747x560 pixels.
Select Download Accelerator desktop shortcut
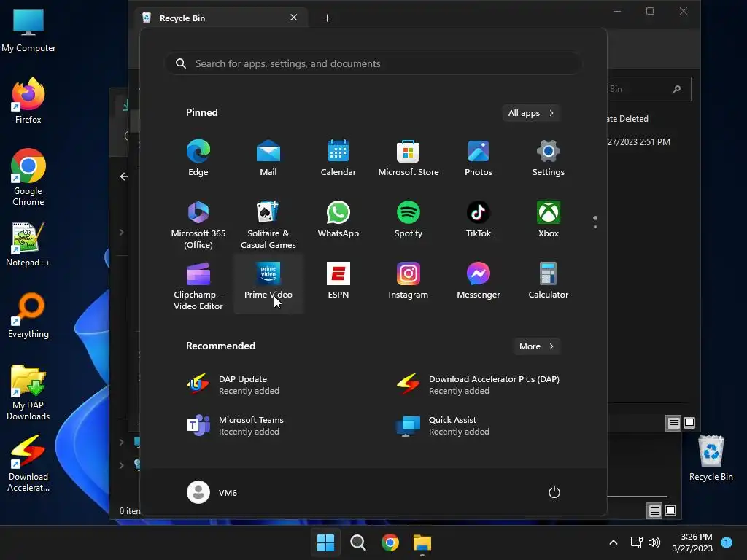(x=28, y=464)
